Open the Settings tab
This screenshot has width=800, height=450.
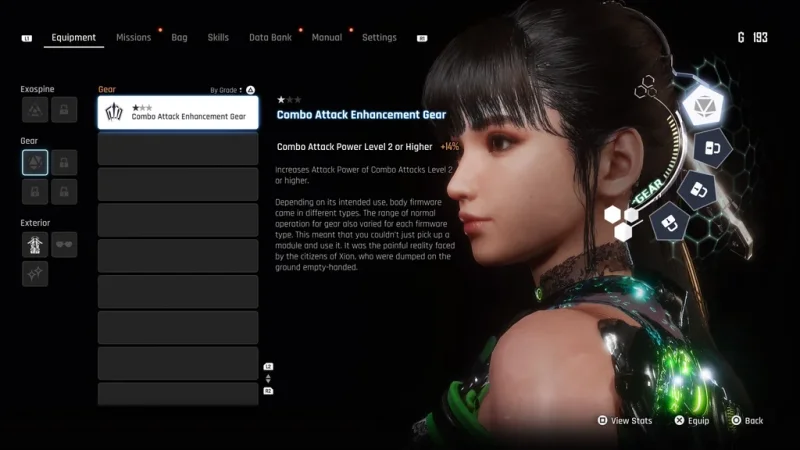pos(379,37)
